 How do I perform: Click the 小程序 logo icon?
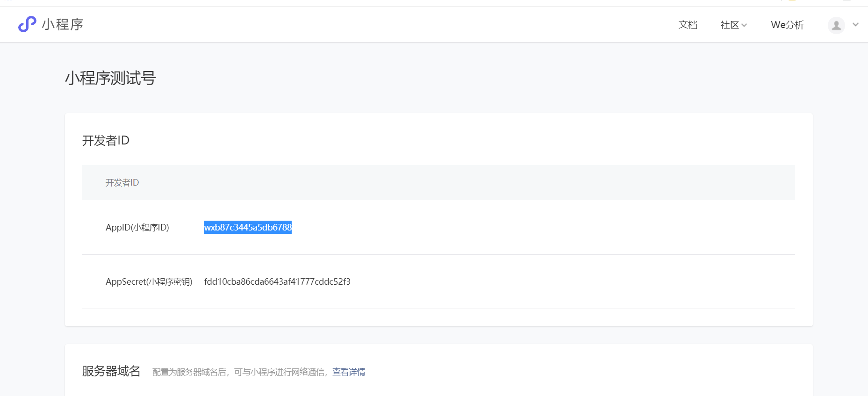click(27, 24)
